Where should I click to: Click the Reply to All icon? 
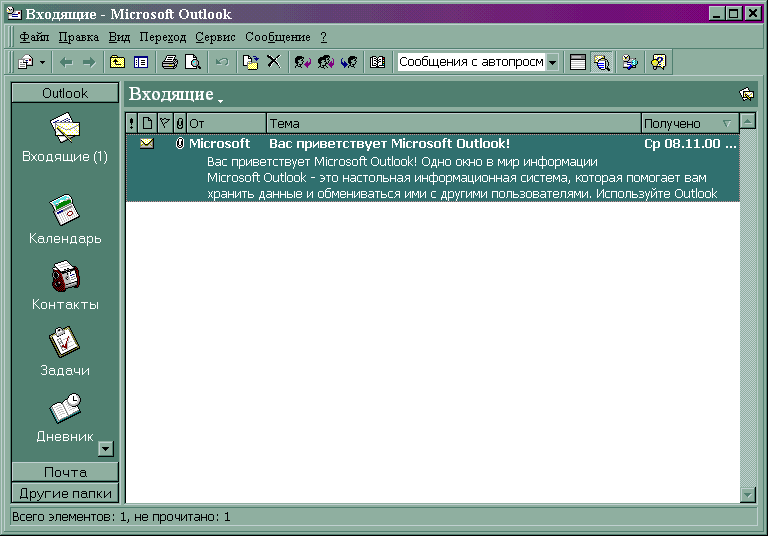[326, 62]
